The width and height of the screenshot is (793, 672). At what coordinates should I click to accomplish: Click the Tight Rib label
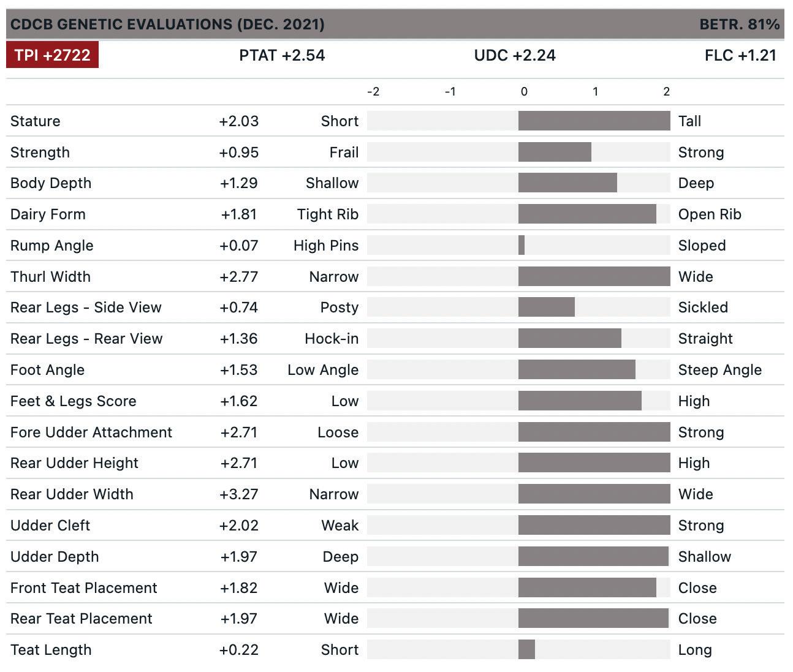coord(328,214)
